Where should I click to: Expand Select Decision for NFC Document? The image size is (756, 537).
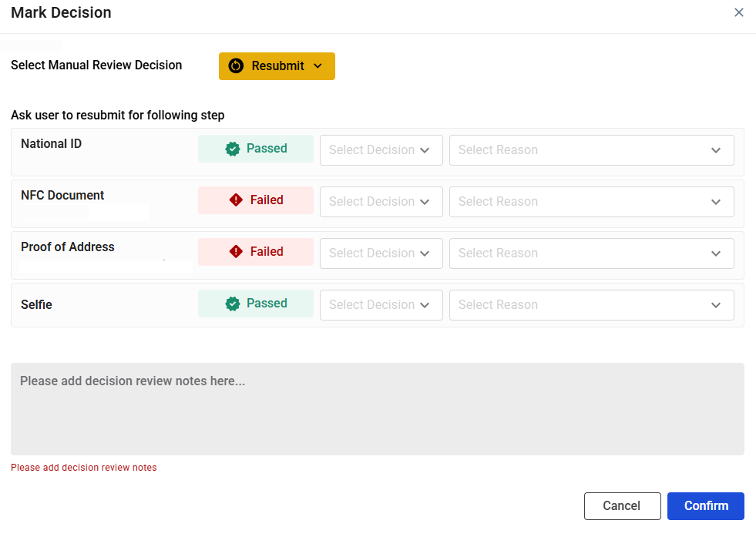tap(381, 202)
